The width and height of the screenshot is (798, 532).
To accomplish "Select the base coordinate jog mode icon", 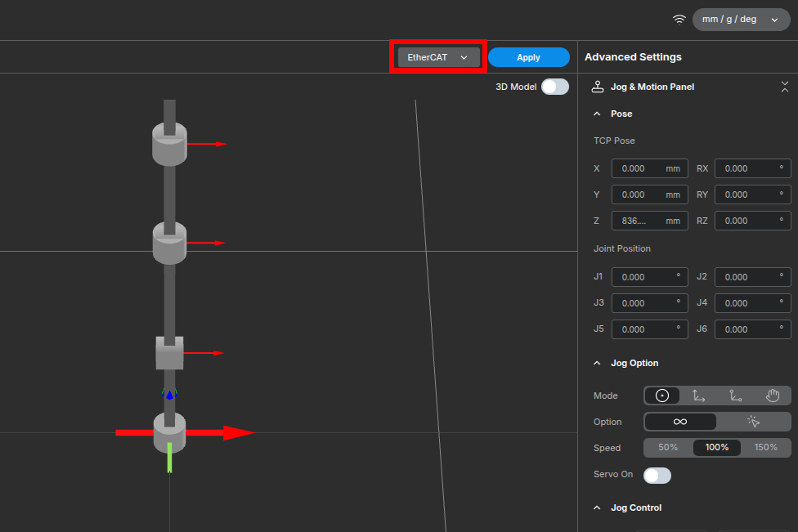I will tap(699, 396).
